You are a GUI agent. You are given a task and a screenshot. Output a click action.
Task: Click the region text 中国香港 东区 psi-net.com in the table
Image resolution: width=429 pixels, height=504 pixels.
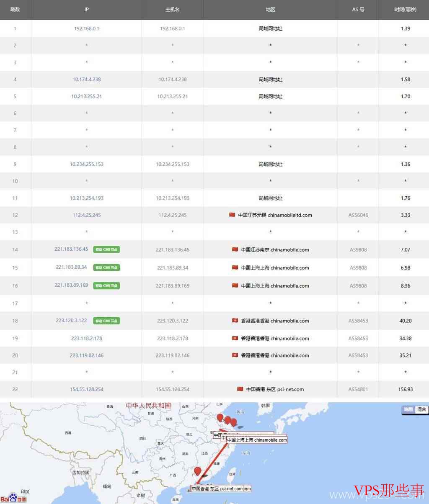point(275,389)
